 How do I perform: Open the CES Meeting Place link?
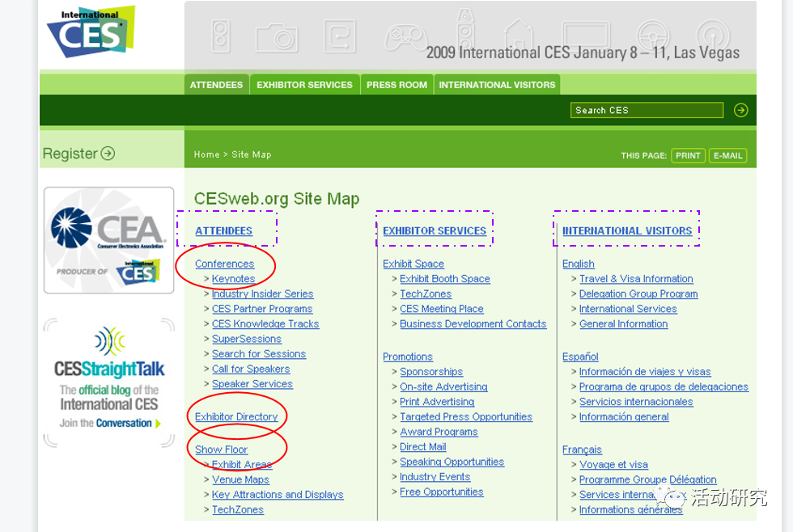tap(442, 309)
